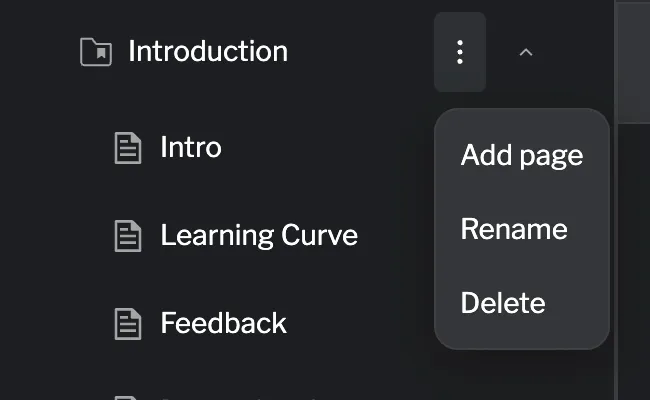Choose Add page from the context menu

click(521, 156)
